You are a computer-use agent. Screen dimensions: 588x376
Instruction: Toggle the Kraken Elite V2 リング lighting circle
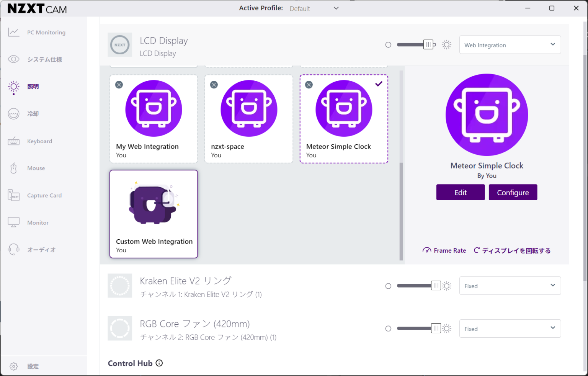[x=388, y=286]
